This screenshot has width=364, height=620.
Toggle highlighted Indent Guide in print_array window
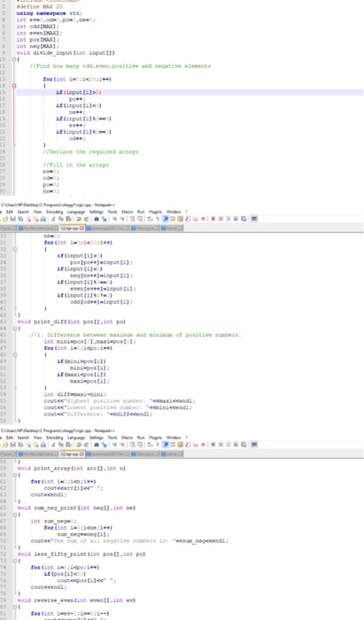click(x=166, y=445)
